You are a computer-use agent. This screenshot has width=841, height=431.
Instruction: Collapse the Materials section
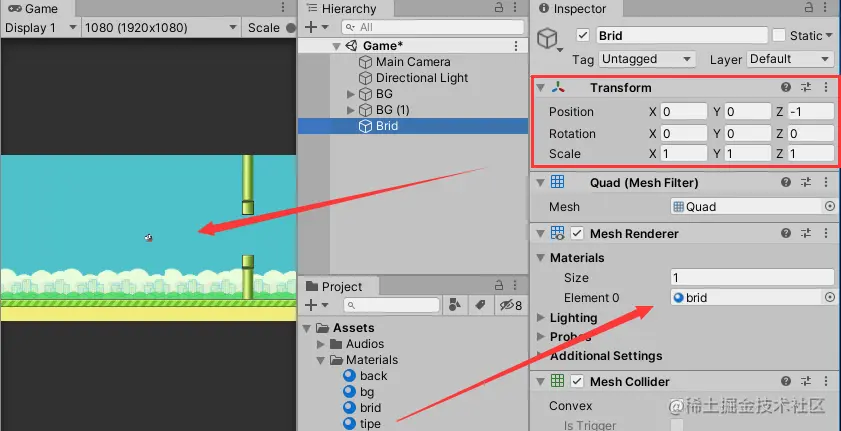[541, 258]
